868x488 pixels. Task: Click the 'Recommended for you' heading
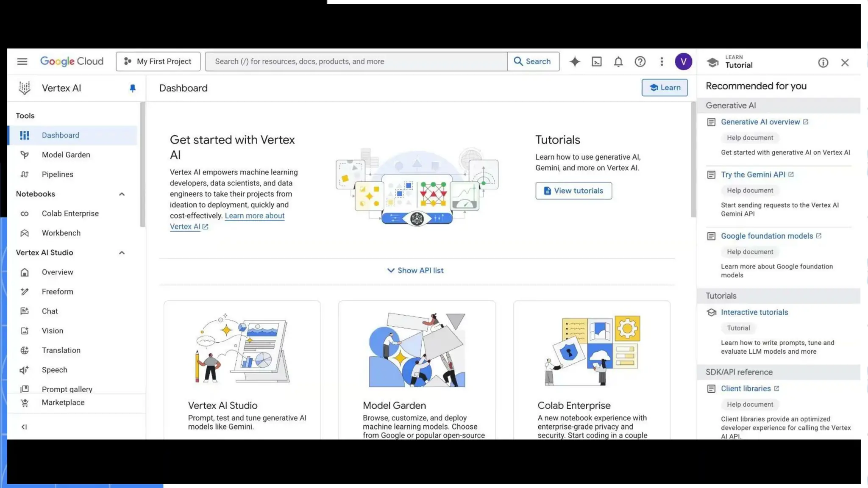pyautogui.click(x=756, y=86)
